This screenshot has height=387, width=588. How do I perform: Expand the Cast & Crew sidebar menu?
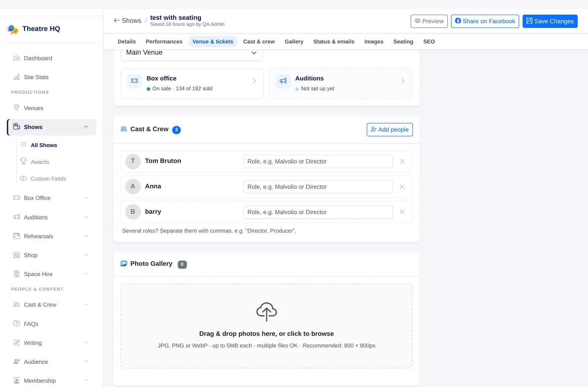click(x=86, y=304)
